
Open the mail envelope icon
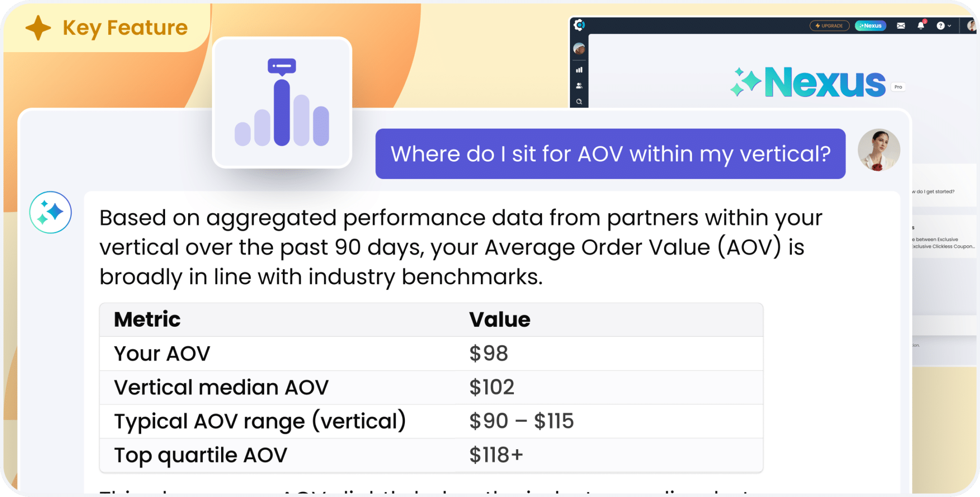point(901,26)
